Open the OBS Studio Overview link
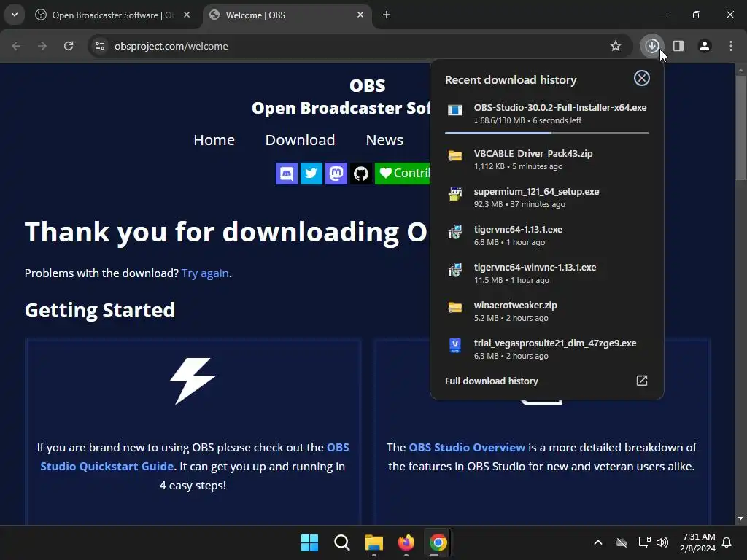Image resolution: width=747 pixels, height=560 pixels. click(467, 447)
